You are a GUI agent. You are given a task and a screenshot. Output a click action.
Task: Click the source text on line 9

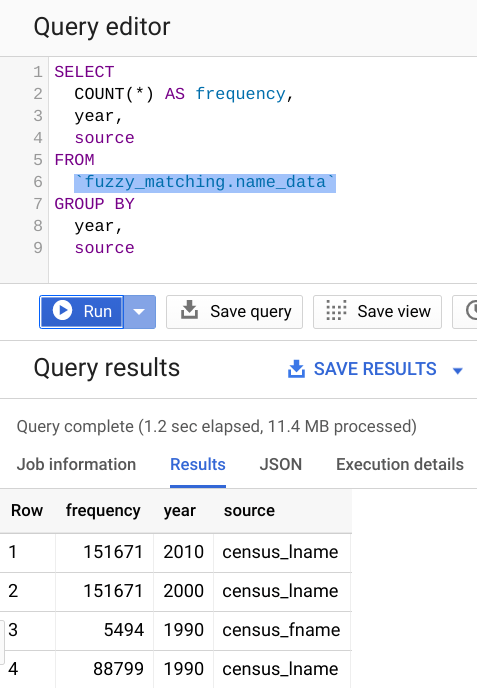104,248
